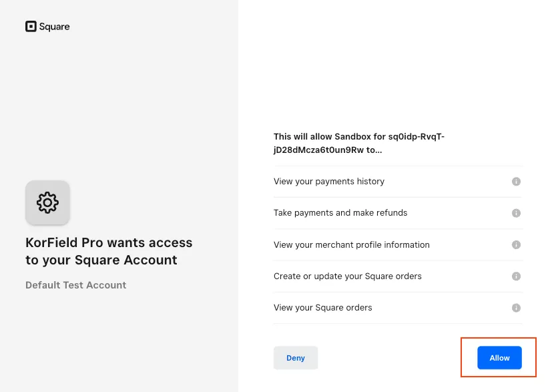The height and width of the screenshot is (392, 554).
Task: Click the info icon next to view Square orders
Action: (x=516, y=308)
